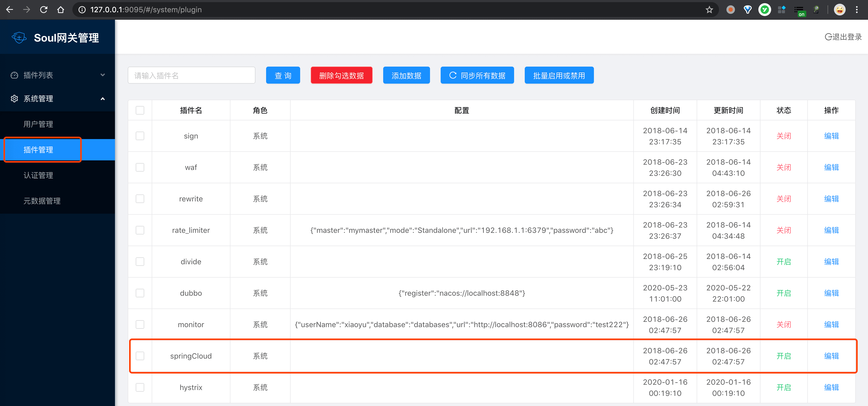868x406 pixels.
Task: Check the sign plugin row checkbox
Action: click(x=140, y=136)
